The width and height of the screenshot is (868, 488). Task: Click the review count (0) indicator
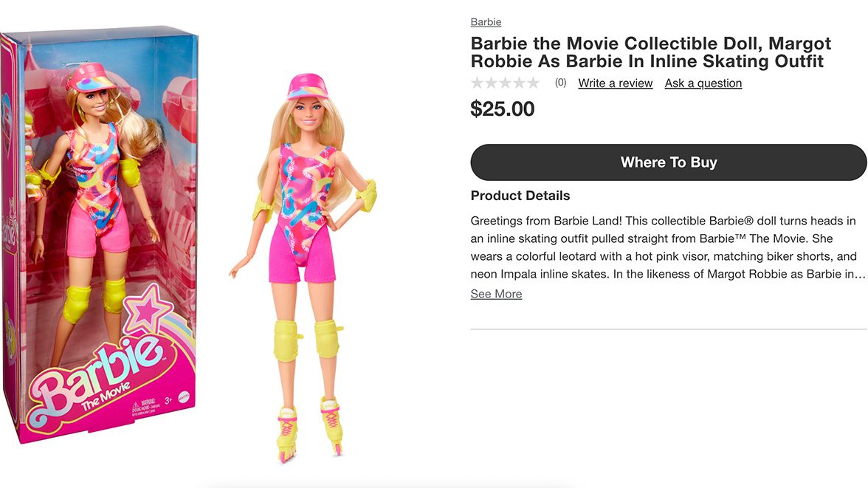click(x=559, y=83)
